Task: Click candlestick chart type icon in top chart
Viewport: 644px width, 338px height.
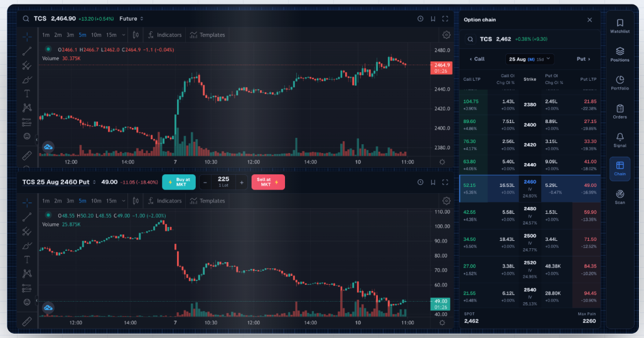Action: pyautogui.click(x=136, y=35)
